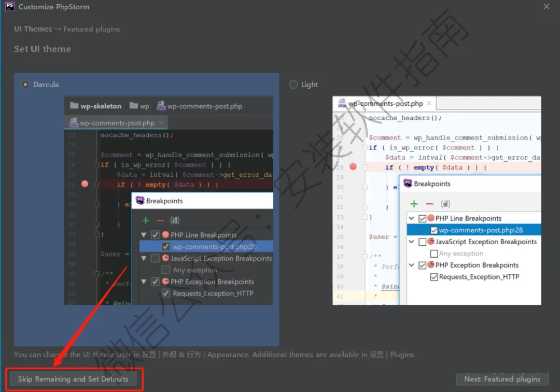Open wp-comments-post.php tab in Light preview

tap(385, 104)
